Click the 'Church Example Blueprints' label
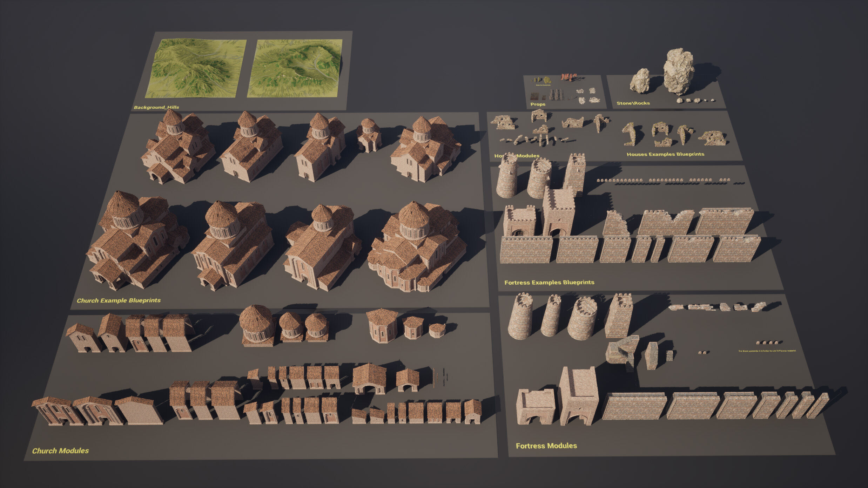 (119, 300)
